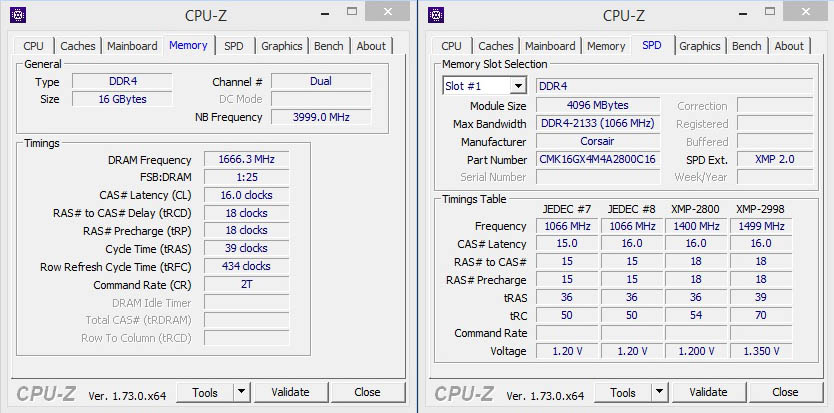Screen dimensions: 834x413
Task: Click Validate button in left window
Action: (x=290, y=393)
